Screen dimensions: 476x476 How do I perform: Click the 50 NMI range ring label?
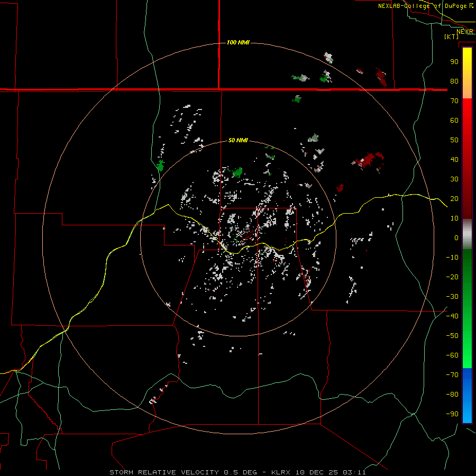click(x=238, y=140)
